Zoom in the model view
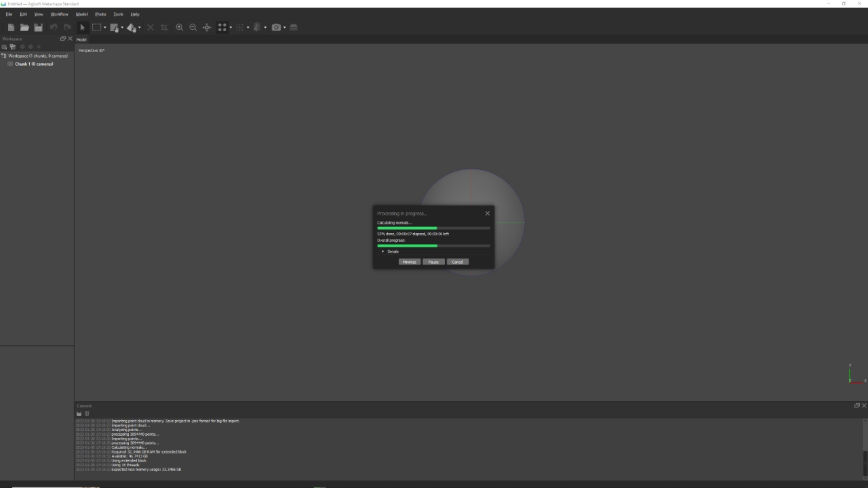This screenshot has height=488, width=868. [180, 27]
